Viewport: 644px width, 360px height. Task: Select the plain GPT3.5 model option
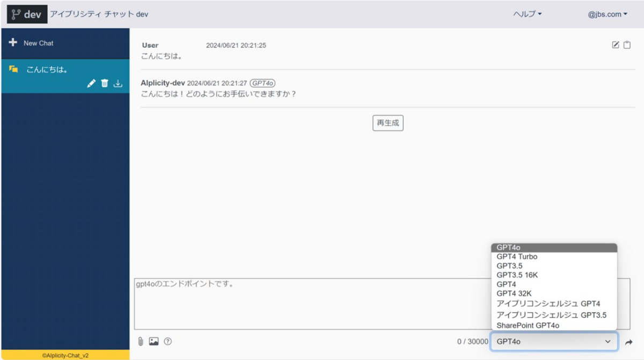(554, 266)
